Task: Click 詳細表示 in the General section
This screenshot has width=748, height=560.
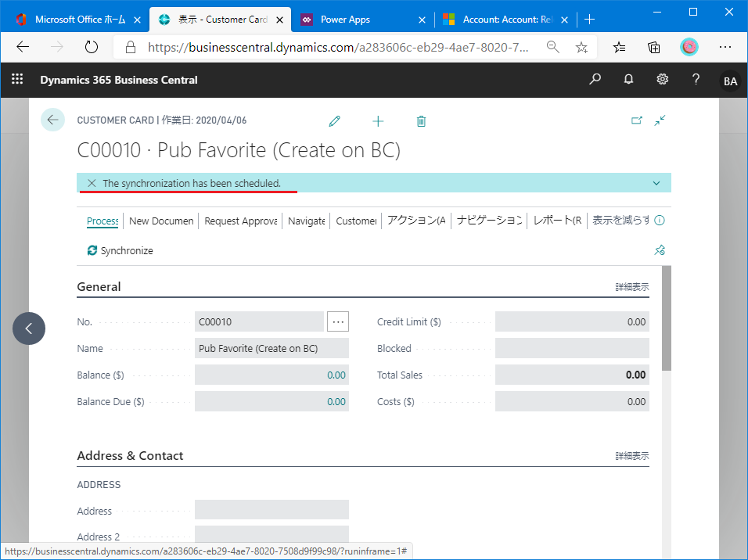Action: 632,287
